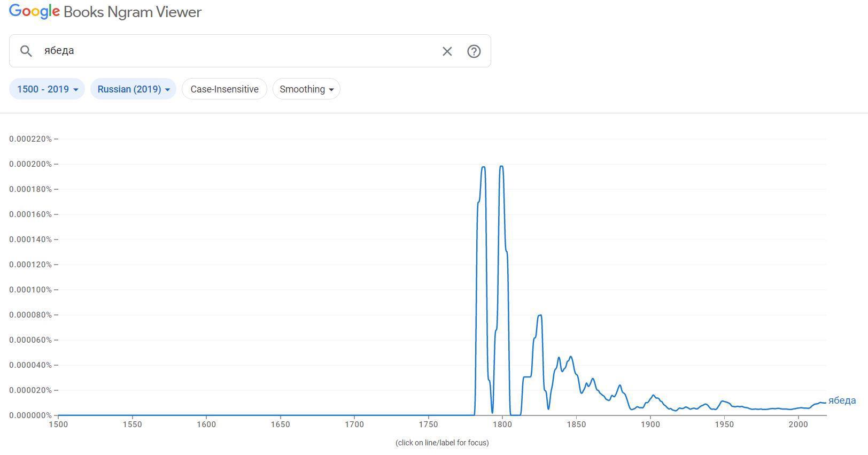Image resolution: width=868 pixels, height=455 pixels.
Task: Open the help question mark icon
Action: click(x=474, y=51)
